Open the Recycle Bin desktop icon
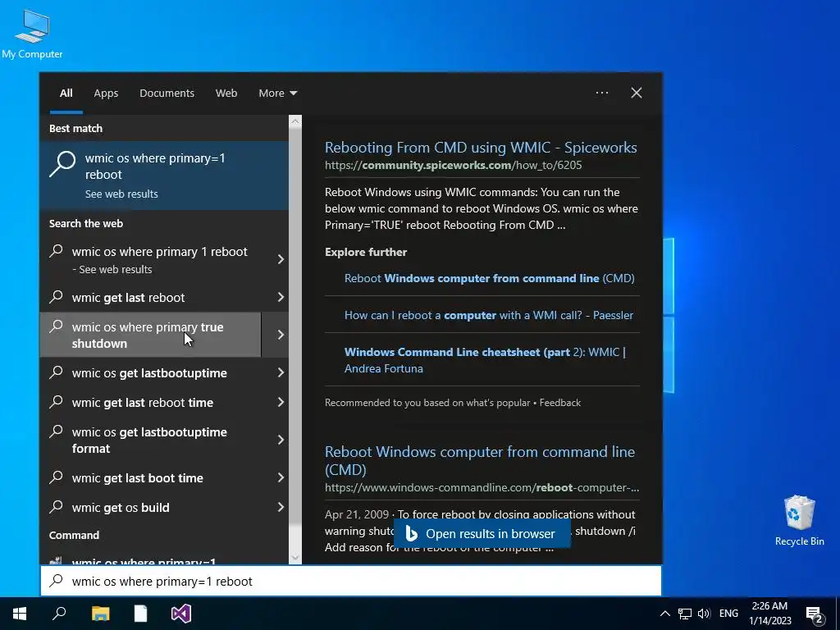840x630 pixels. (799, 521)
